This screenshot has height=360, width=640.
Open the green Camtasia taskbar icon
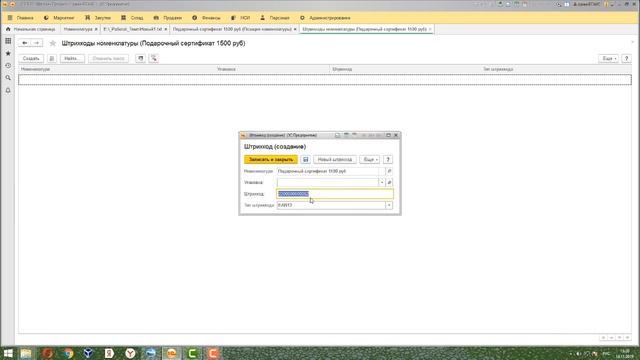coord(192,353)
